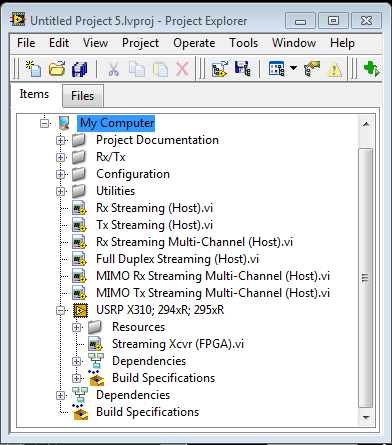
Task: Expand the My Computer Dependencies node
Action: click(60, 395)
